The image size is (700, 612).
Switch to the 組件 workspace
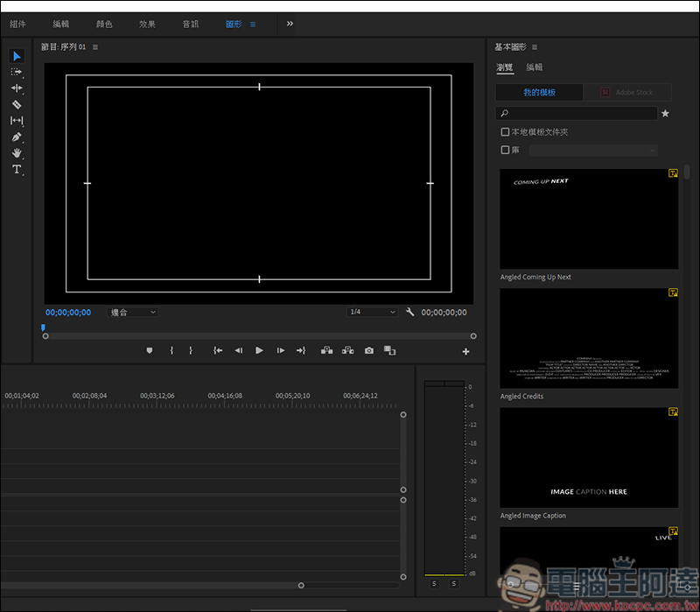17,25
